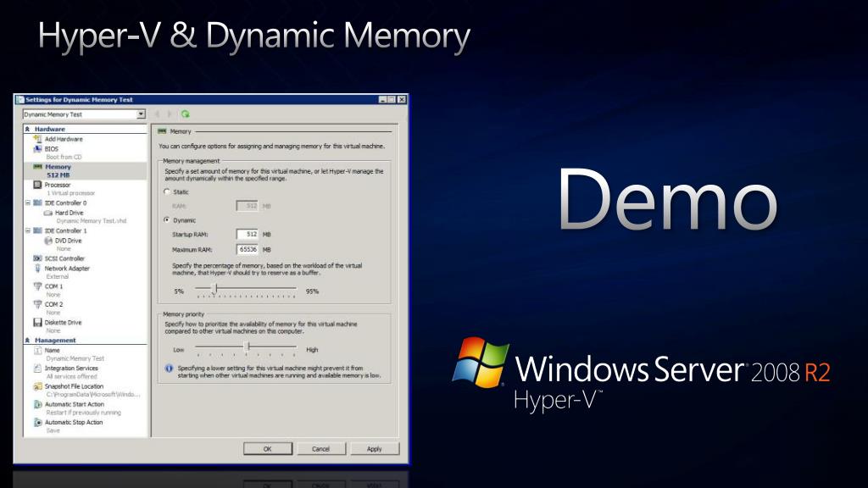Screen dimensions: 868x488
Task: Click the back navigation arrow
Action: (157, 114)
